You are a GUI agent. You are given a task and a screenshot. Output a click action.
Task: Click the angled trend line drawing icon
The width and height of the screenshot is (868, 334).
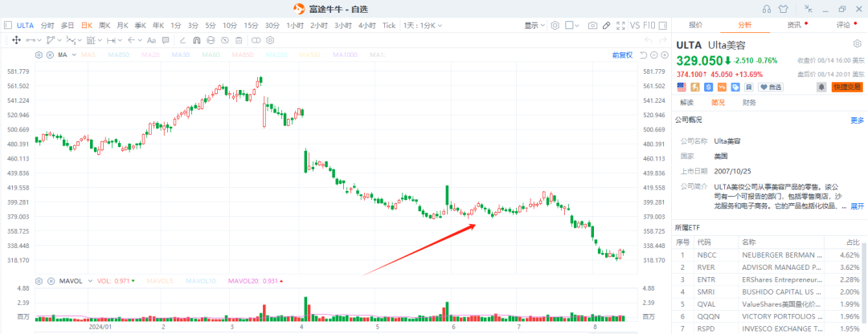[182, 40]
